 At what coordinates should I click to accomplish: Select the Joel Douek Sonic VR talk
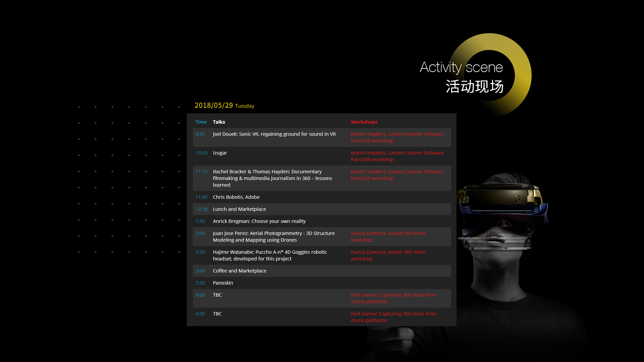(x=274, y=134)
